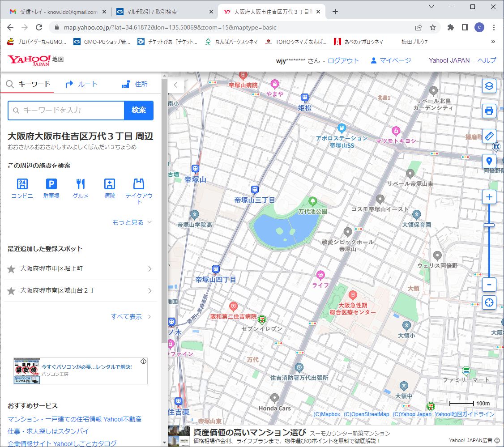Click the location pin marker tool
This screenshot has width=504, height=447.
[x=489, y=161]
